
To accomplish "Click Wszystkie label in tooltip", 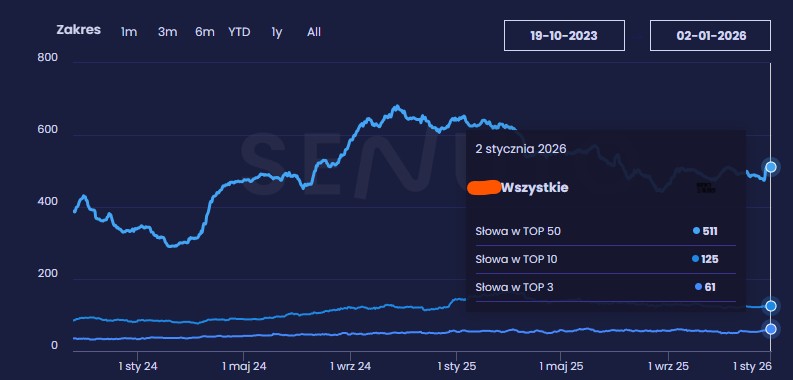I will pyautogui.click(x=535, y=188).
